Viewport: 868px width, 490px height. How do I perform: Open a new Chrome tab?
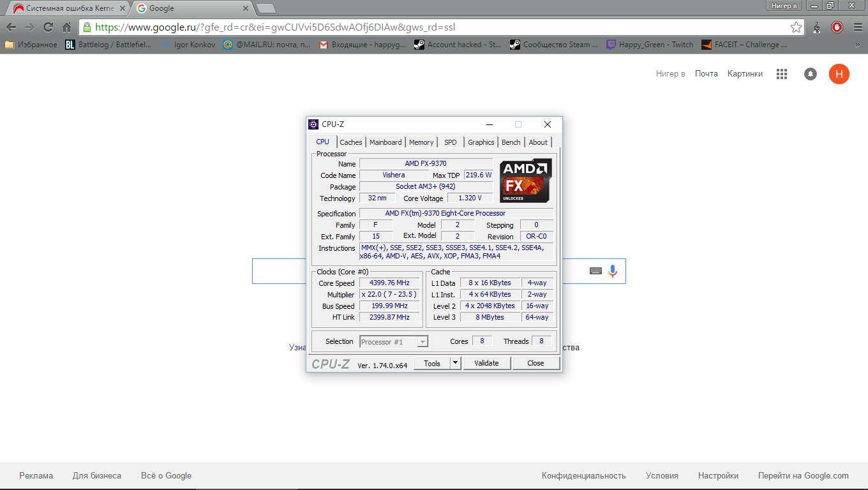coord(266,8)
